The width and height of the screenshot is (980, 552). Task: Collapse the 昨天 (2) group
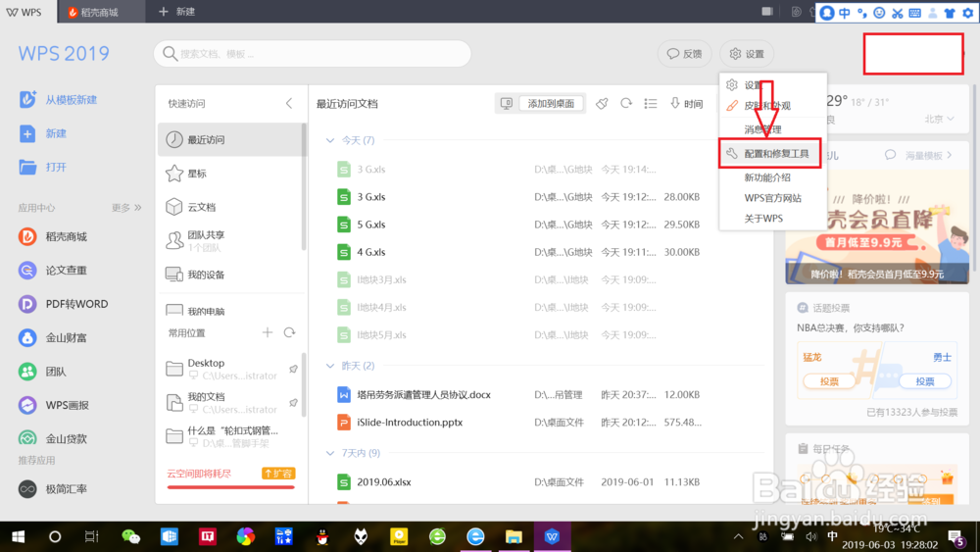[x=330, y=365]
